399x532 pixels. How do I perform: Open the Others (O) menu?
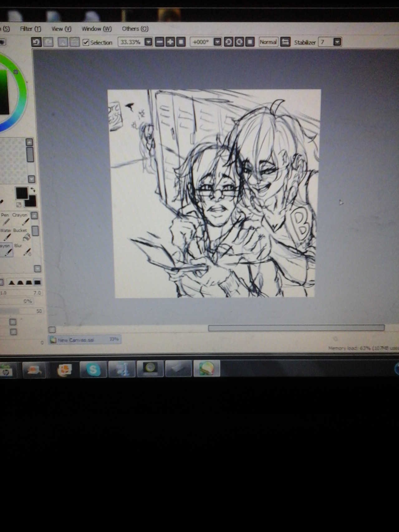click(x=135, y=29)
